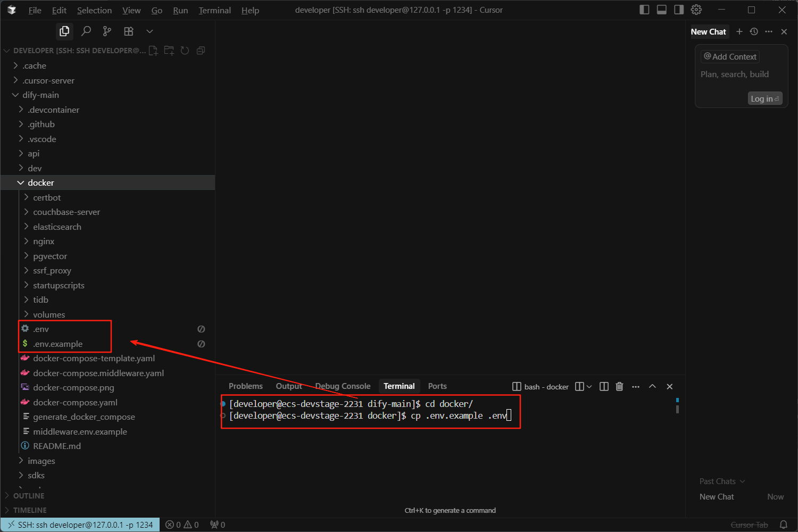Open notifications bell icon
The image size is (798, 532).
click(783, 525)
